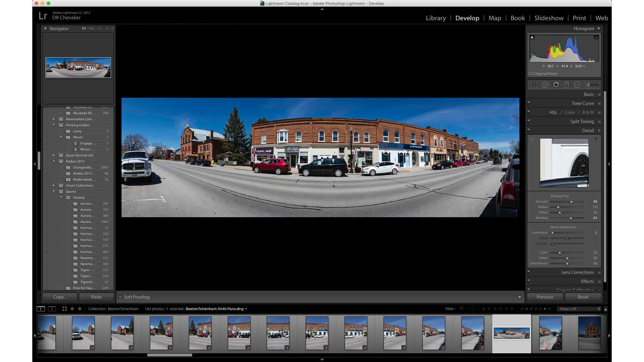Click the grid view icon in the filmstrip toolbar

65,309
